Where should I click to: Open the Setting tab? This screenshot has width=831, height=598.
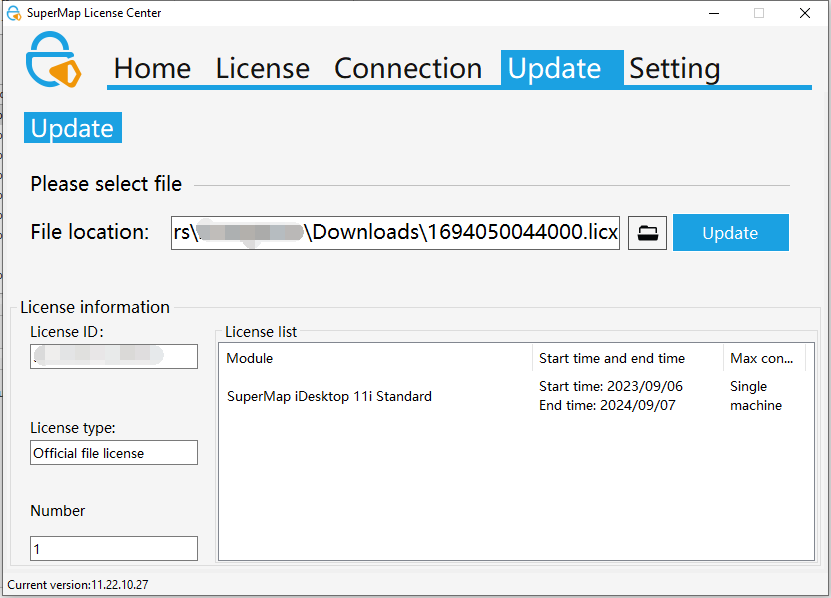[x=674, y=68]
